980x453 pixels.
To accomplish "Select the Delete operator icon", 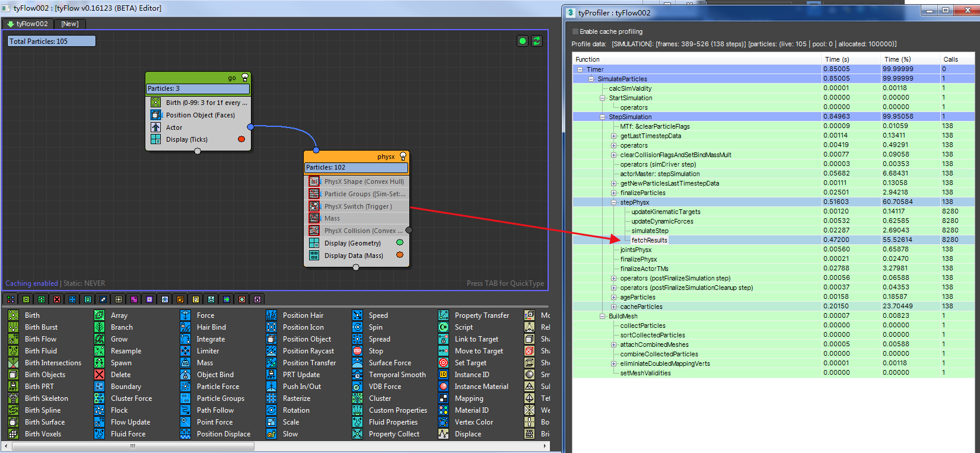I will [100, 375].
